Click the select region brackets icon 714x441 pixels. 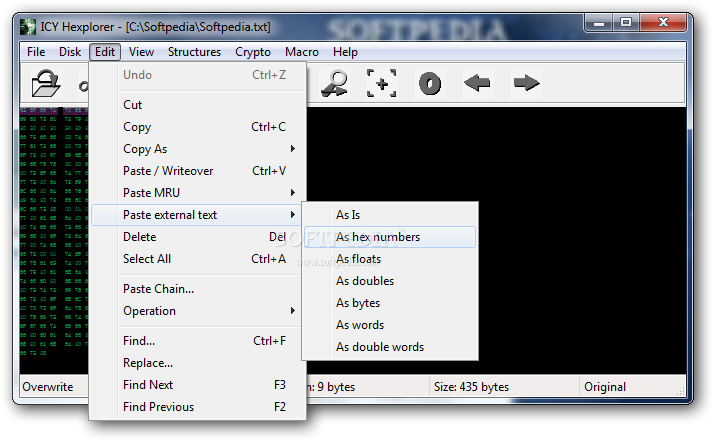click(382, 83)
